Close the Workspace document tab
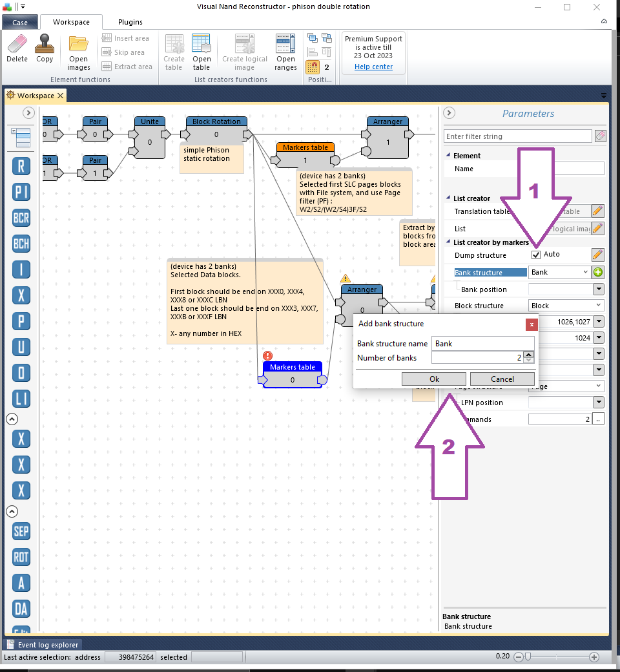620x672 pixels. (x=61, y=96)
